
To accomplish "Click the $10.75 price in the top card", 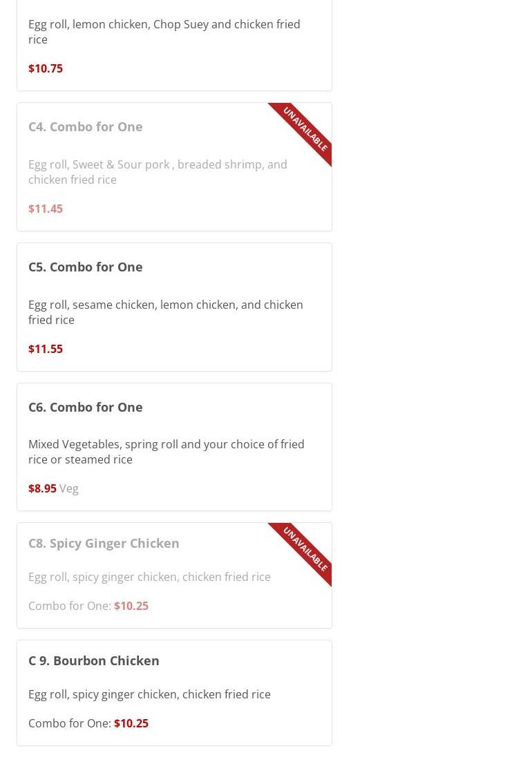I will coord(46,68).
